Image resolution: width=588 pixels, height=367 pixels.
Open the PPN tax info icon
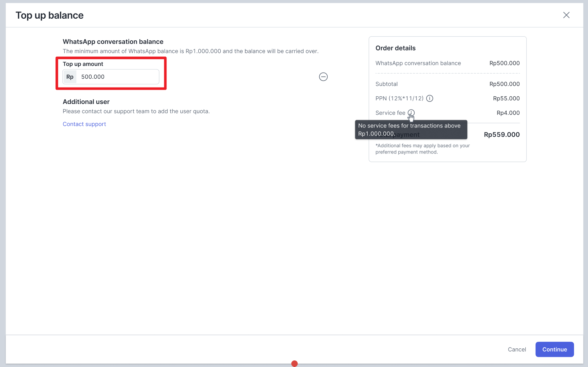[430, 98]
